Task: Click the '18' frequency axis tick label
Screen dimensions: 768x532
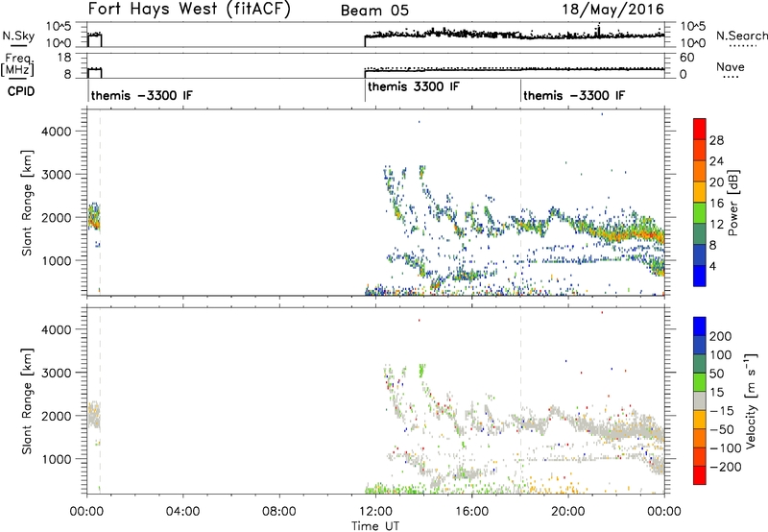Action: coord(64,58)
